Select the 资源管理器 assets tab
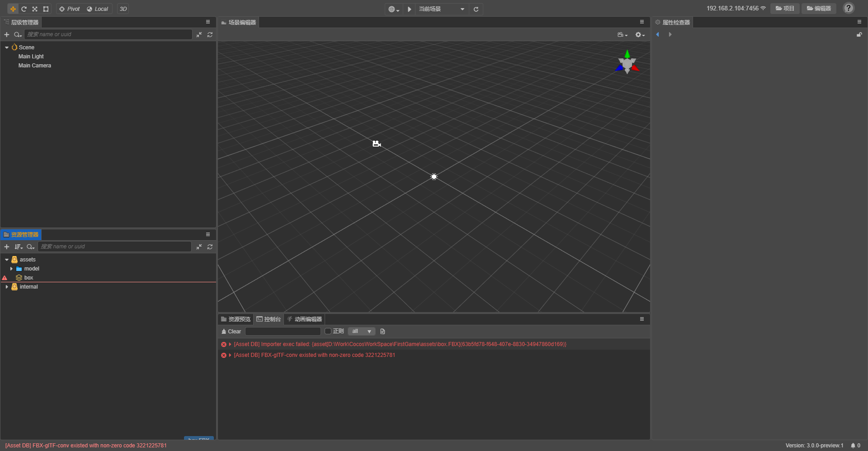 (21, 235)
